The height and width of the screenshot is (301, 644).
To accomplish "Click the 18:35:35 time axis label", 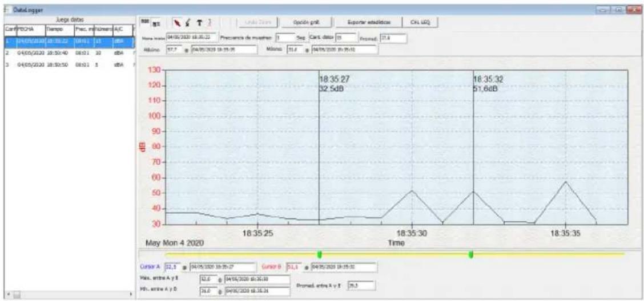I will point(566,233).
